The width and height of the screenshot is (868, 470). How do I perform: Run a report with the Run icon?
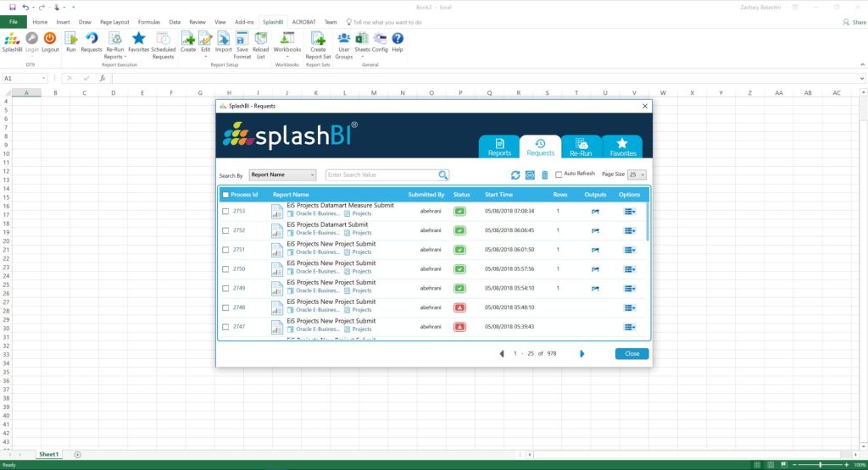(x=71, y=38)
